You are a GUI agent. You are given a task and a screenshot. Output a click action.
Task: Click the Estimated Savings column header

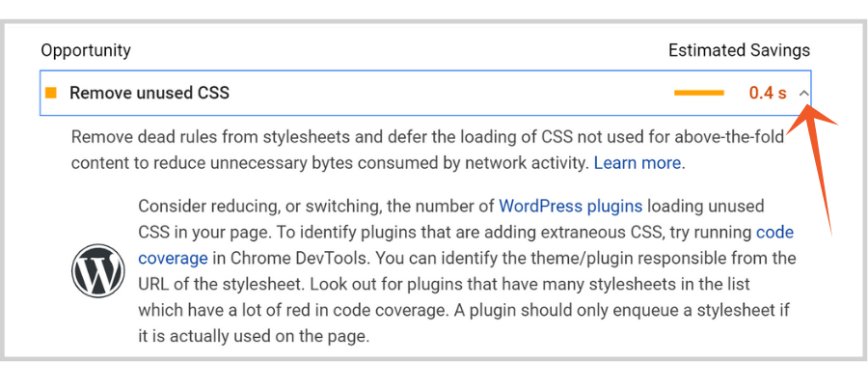[x=739, y=50]
